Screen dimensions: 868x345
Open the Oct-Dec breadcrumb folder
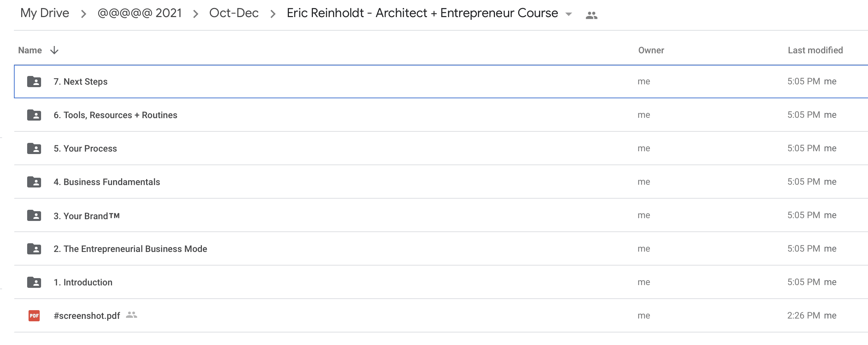(234, 13)
